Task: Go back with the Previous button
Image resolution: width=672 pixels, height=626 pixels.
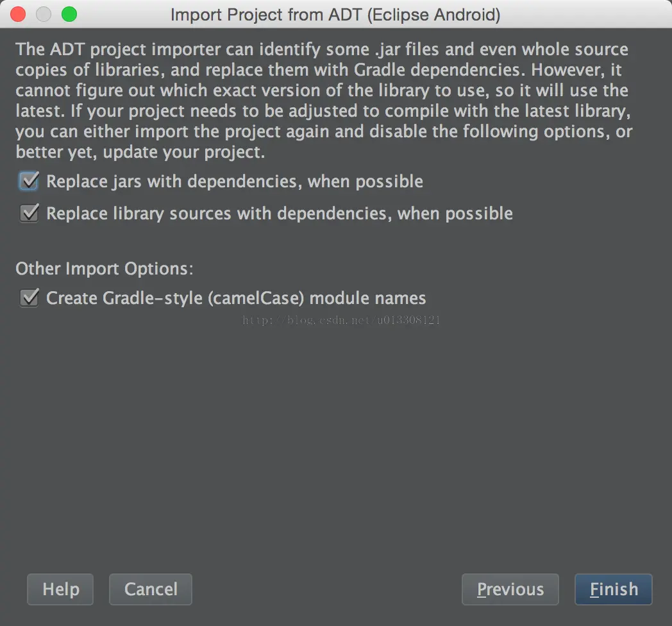Action: (x=510, y=589)
